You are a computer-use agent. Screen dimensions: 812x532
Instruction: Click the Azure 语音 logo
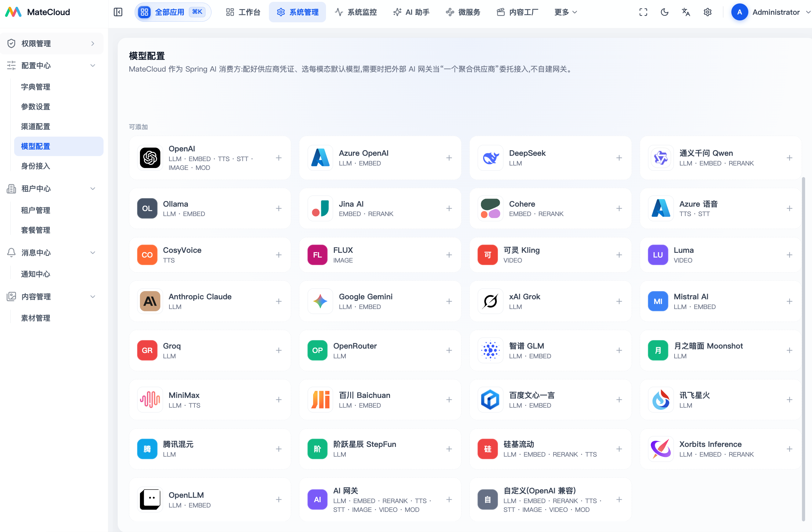pyautogui.click(x=660, y=208)
